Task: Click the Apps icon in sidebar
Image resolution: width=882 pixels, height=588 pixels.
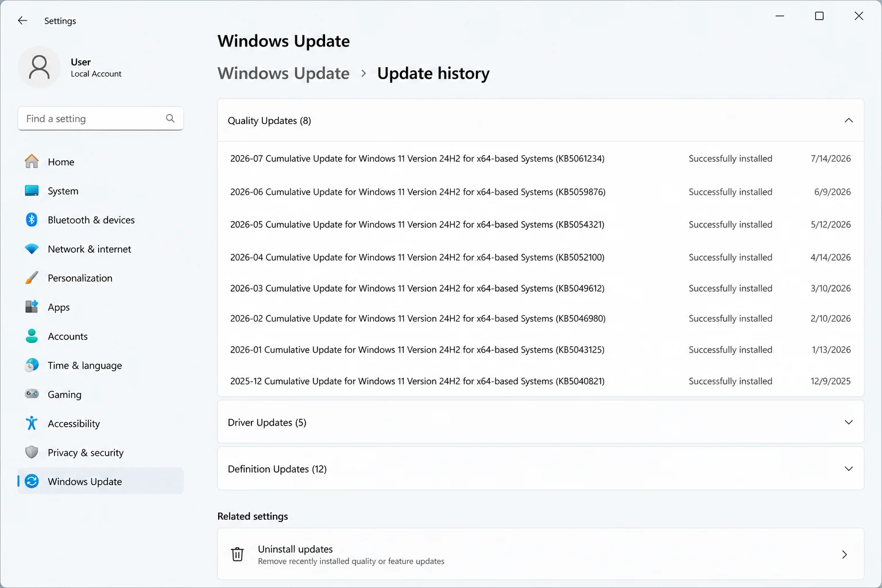Action: pos(32,307)
